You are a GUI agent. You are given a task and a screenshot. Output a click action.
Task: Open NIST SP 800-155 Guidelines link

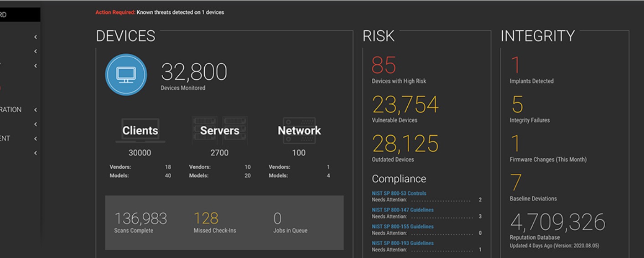coord(403,227)
